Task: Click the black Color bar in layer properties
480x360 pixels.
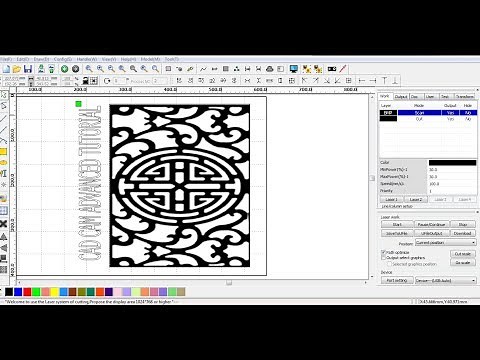Action: (452, 163)
